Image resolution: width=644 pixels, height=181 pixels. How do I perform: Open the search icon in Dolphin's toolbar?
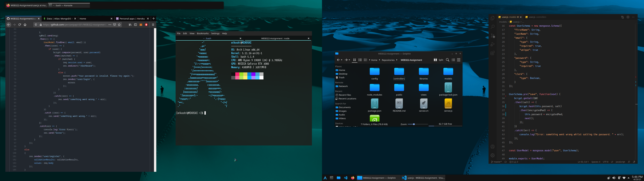click(x=447, y=60)
